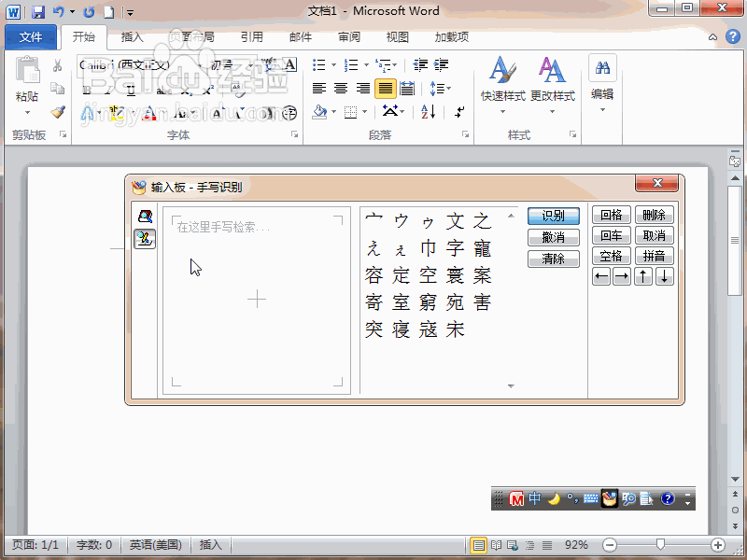Toggle the half-moon full/half width icon
Screen dimensions: 747x560
pos(554,498)
